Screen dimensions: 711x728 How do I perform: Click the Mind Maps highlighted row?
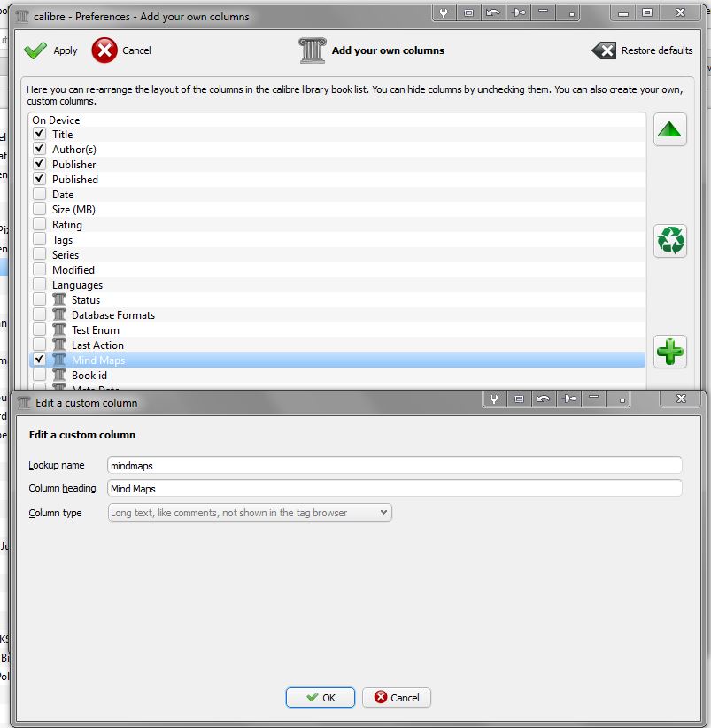337,360
